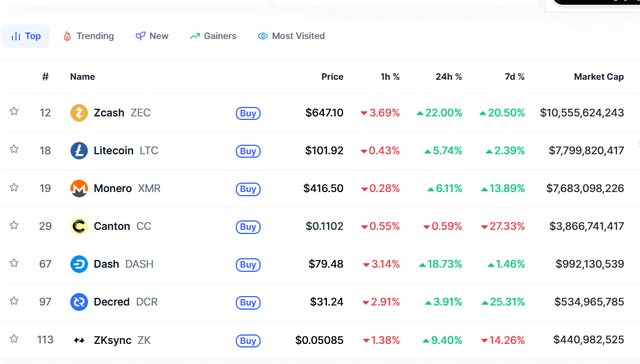Sort coins by Price column header
Screen dimensions: 640x364
click(332, 77)
